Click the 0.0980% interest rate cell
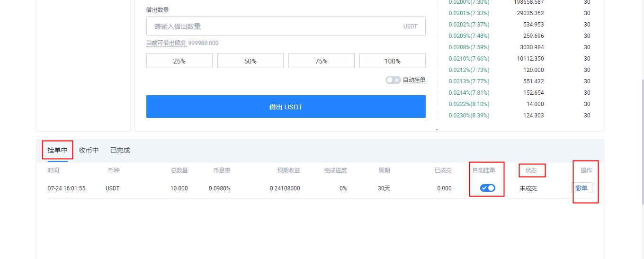644x259 pixels. (220, 188)
